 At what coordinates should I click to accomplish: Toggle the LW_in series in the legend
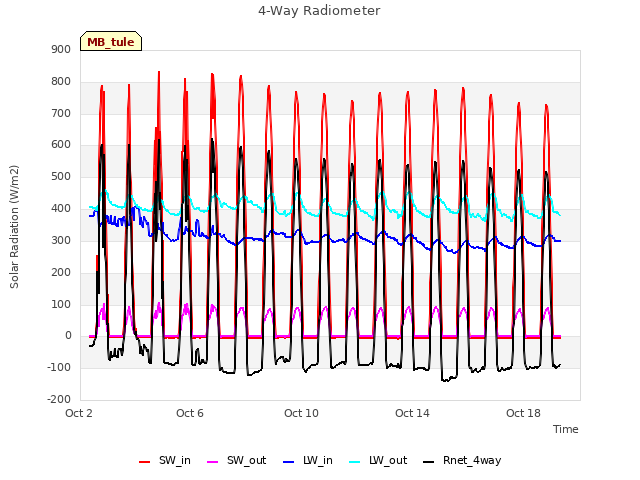pyautogui.click(x=307, y=461)
